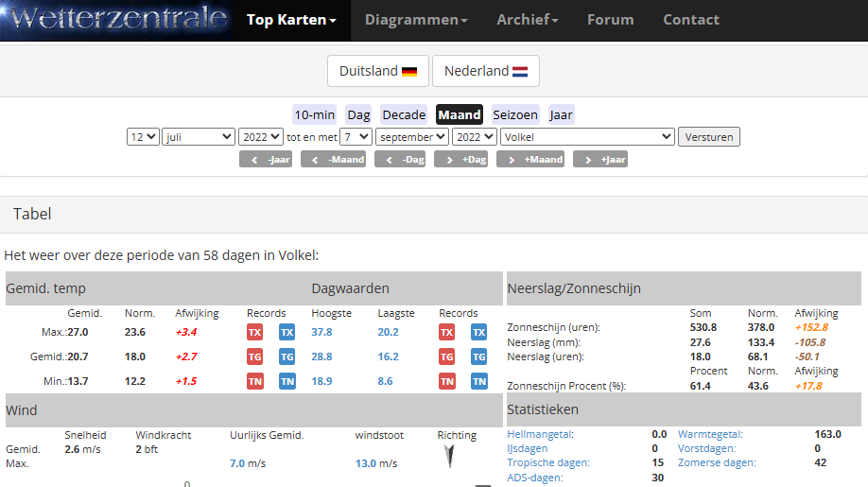The width and height of the screenshot is (868, 487).
Task: Switch to the Dag tab
Action: coord(358,114)
